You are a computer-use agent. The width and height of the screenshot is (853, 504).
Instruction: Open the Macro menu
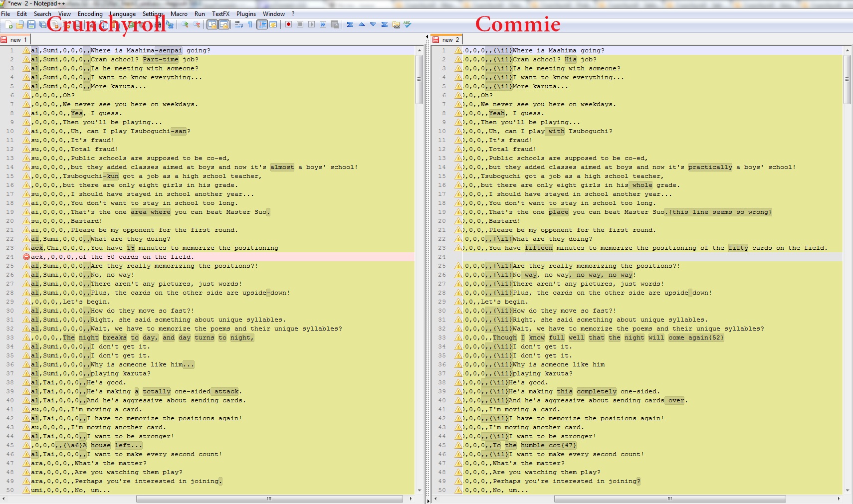tap(179, 14)
